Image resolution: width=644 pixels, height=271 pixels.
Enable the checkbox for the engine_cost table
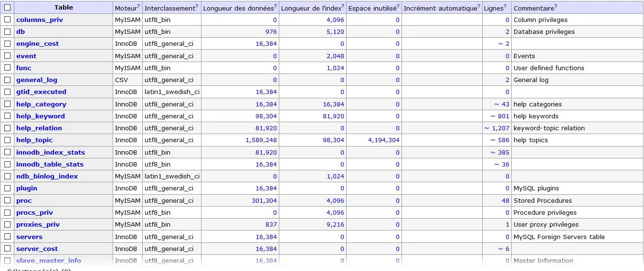[x=7, y=43]
